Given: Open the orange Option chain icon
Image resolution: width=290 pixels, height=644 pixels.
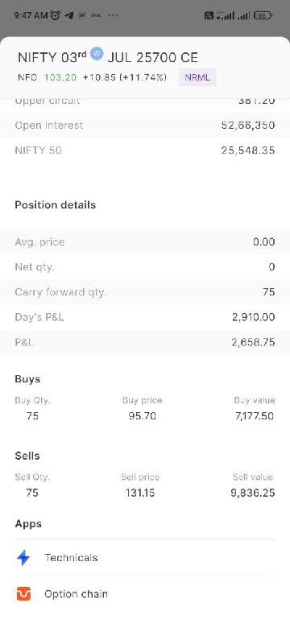Looking at the screenshot, I should pyautogui.click(x=23, y=594).
